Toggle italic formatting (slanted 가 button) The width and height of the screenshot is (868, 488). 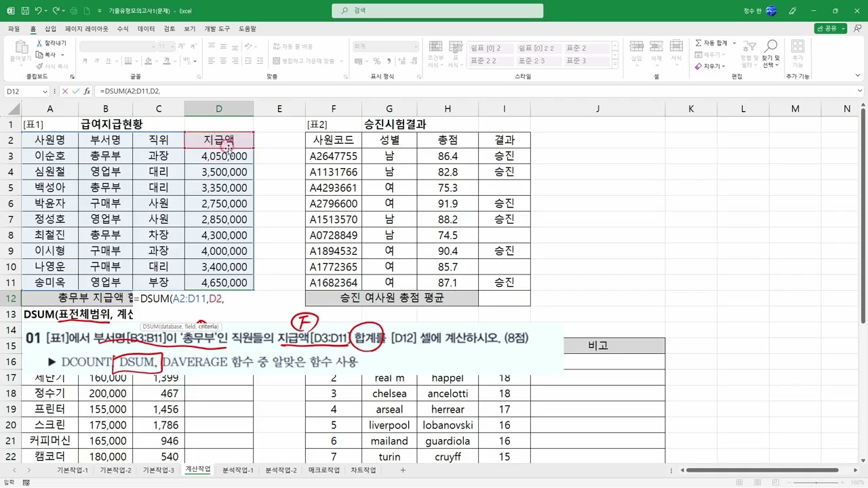coord(96,60)
